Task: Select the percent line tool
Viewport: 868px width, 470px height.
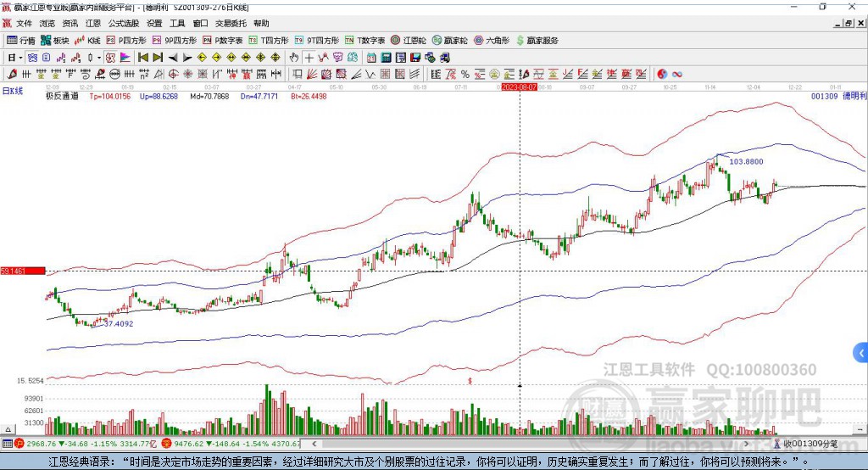Action: [x=465, y=75]
